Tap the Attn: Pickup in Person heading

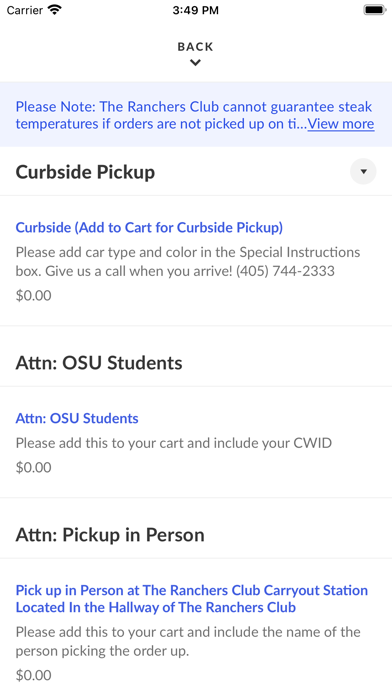tap(110, 534)
